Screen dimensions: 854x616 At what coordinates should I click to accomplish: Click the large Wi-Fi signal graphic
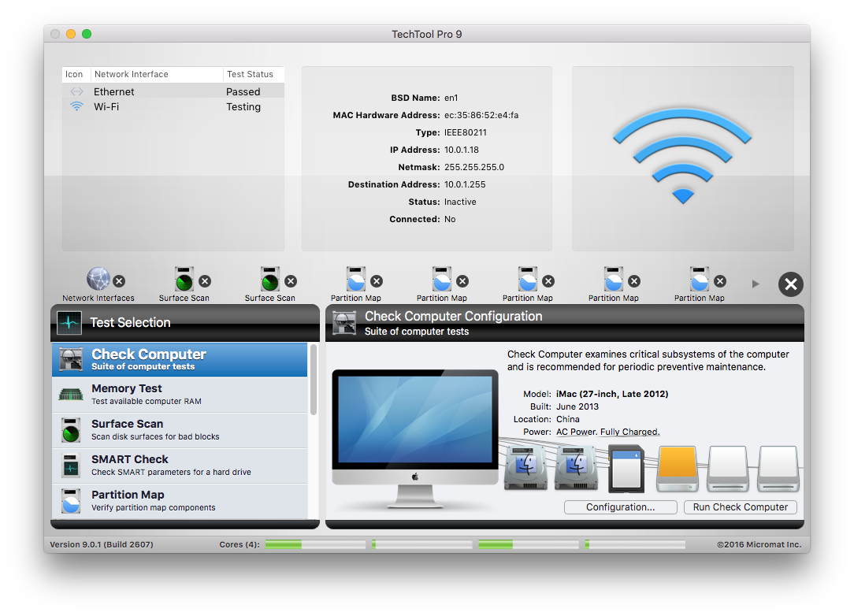(x=682, y=156)
